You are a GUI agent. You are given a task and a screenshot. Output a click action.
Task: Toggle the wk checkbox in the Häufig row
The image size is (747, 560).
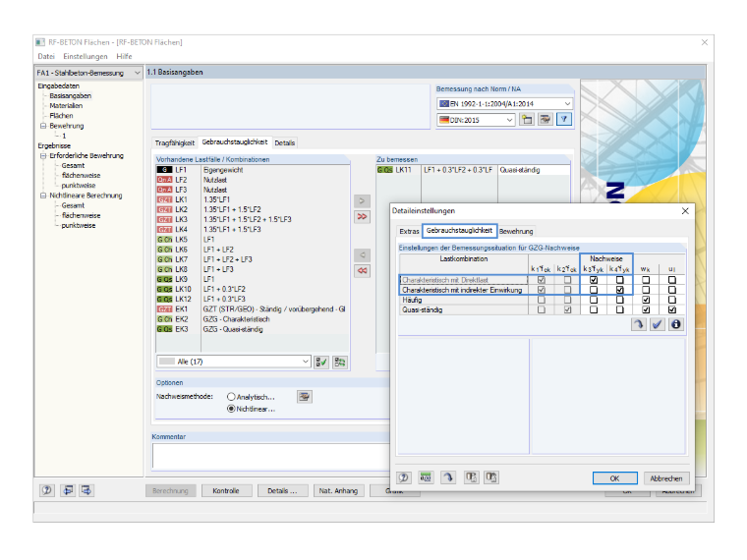(646, 300)
